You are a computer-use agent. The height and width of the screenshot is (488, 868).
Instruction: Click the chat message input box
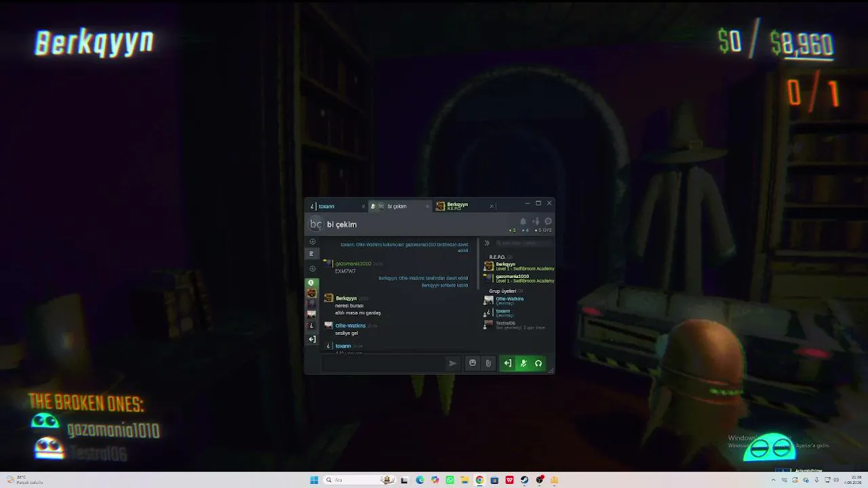[x=383, y=363]
